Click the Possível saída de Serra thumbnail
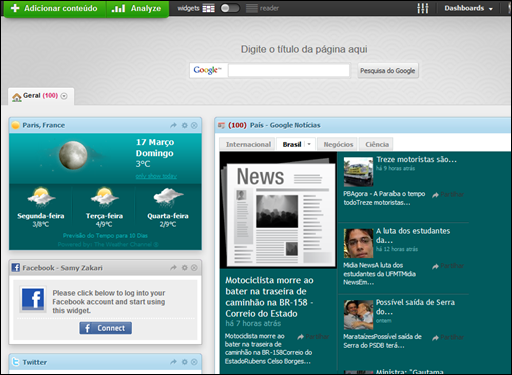 (358, 315)
